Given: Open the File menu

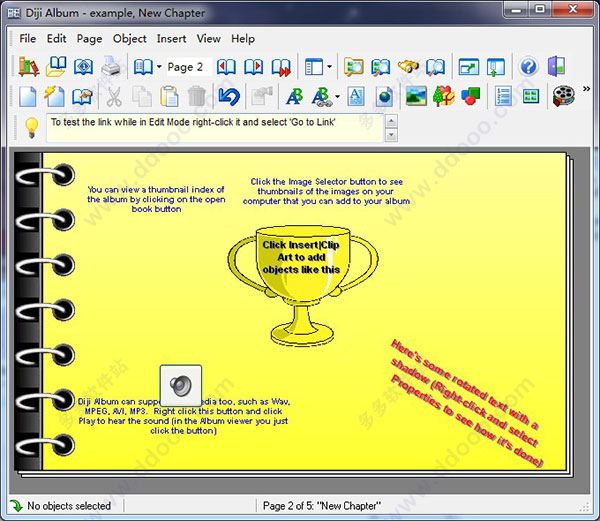Looking at the screenshot, I should (28, 39).
